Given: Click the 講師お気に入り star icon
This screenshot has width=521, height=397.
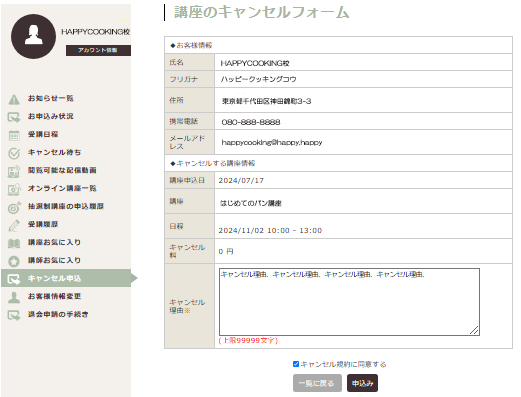Looking at the screenshot, I should point(14,261).
